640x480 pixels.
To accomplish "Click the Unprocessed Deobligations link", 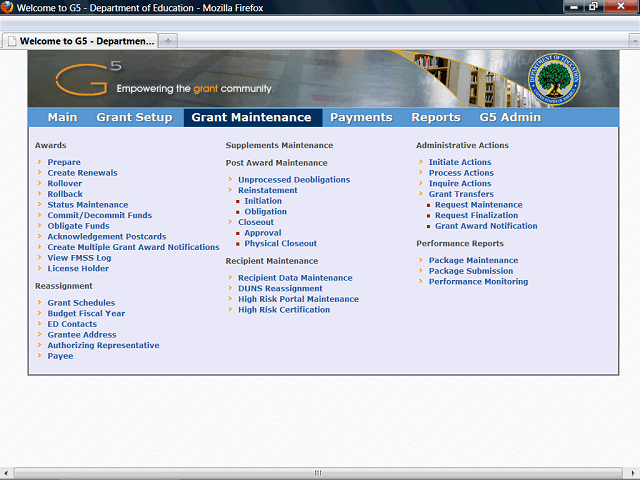I will 294,180.
